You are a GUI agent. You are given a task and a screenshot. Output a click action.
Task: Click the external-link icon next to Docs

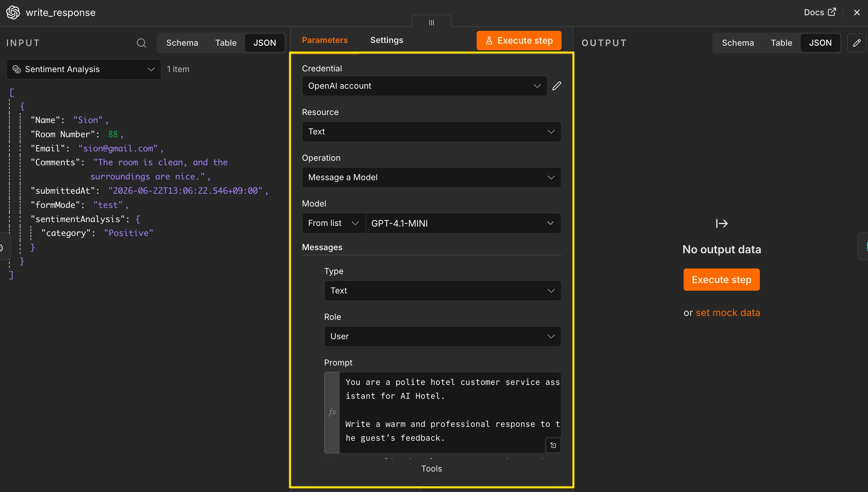[832, 12]
